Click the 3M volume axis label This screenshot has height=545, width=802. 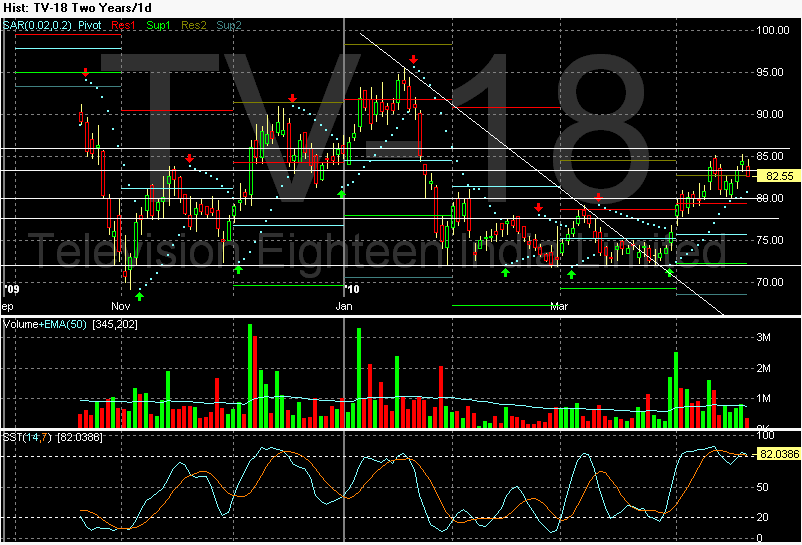tap(764, 337)
